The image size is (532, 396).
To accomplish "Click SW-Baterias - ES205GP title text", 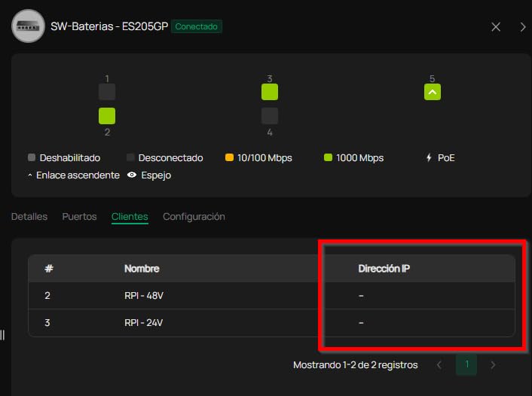I will [x=109, y=26].
